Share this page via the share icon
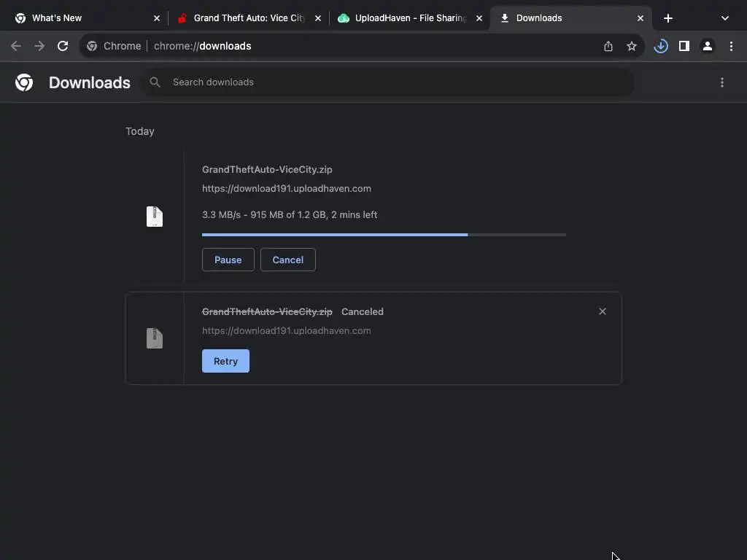This screenshot has height=560, width=747. click(608, 46)
